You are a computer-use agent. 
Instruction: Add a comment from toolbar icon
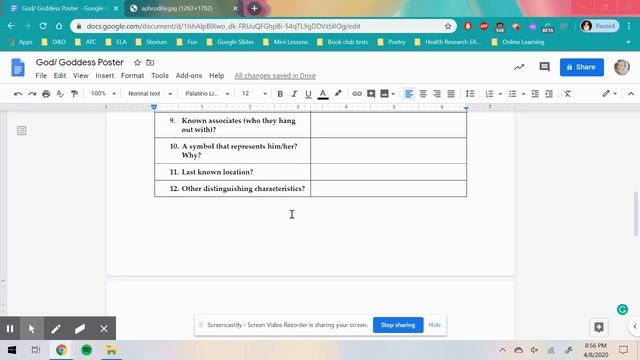click(x=371, y=93)
